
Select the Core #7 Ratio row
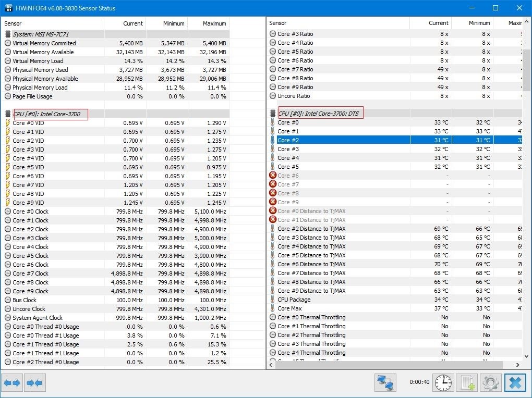click(x=395, y=69)
